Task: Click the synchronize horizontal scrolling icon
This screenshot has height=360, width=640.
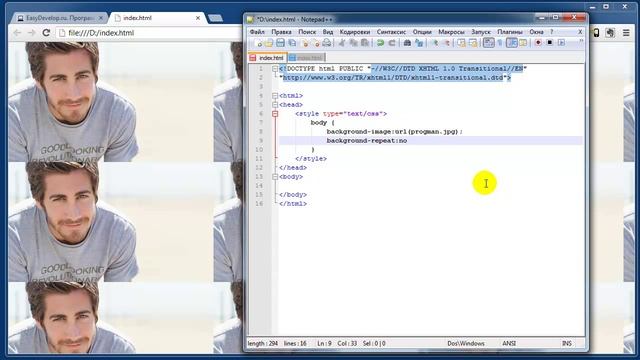Action: pyautogui.click(x=473, y=43)
